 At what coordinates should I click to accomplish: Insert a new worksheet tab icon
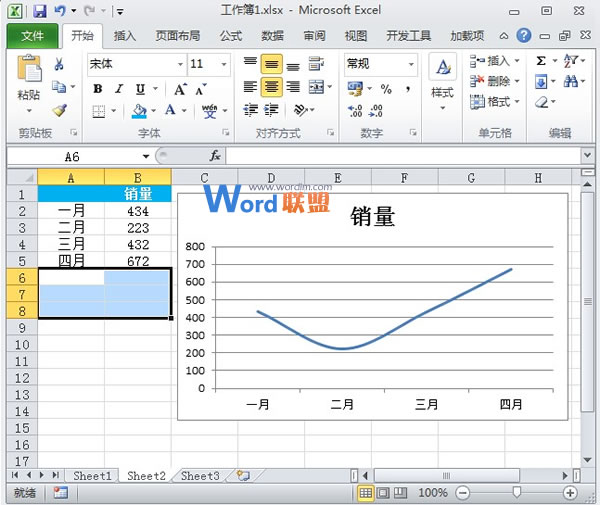point(243,476)
